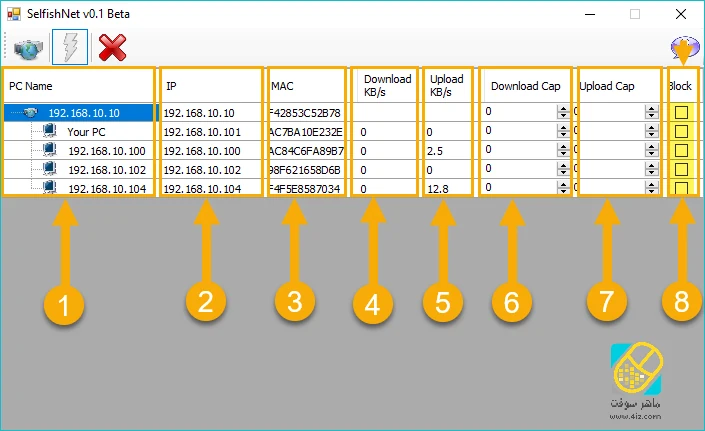The width and height of the screenshot is (705, 431).
Task: Click the red X stop icon
Action: click(112, 48)
